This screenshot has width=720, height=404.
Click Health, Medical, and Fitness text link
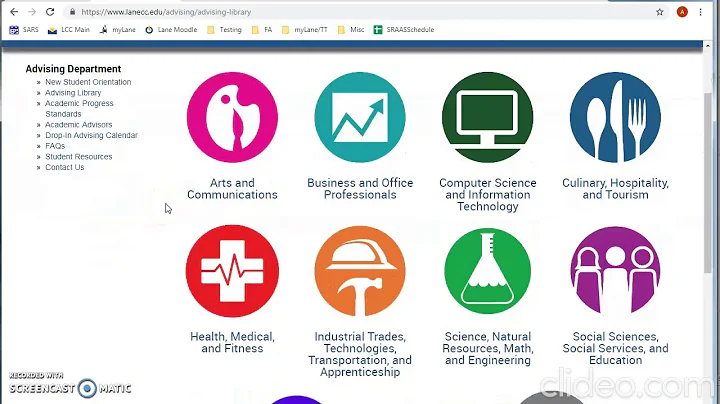click(x=232, y=342)
